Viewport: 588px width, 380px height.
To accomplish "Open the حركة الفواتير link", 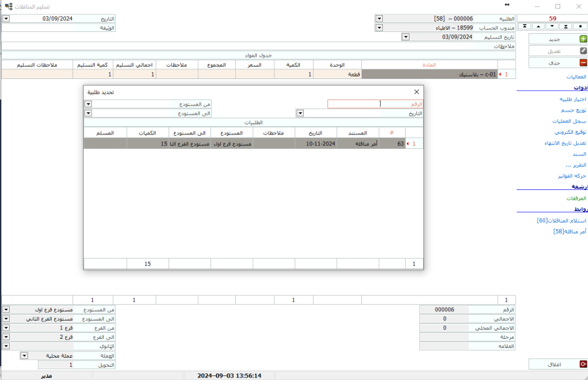I will click(572, 176).
